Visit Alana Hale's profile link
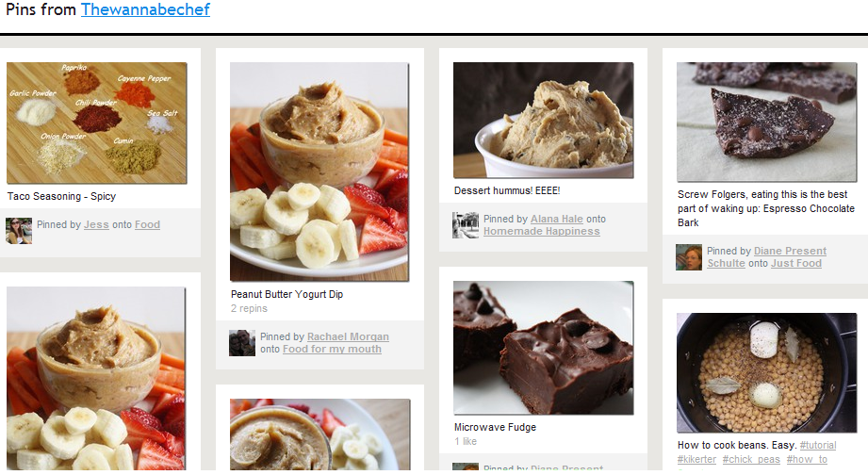 tap(557, 219)
